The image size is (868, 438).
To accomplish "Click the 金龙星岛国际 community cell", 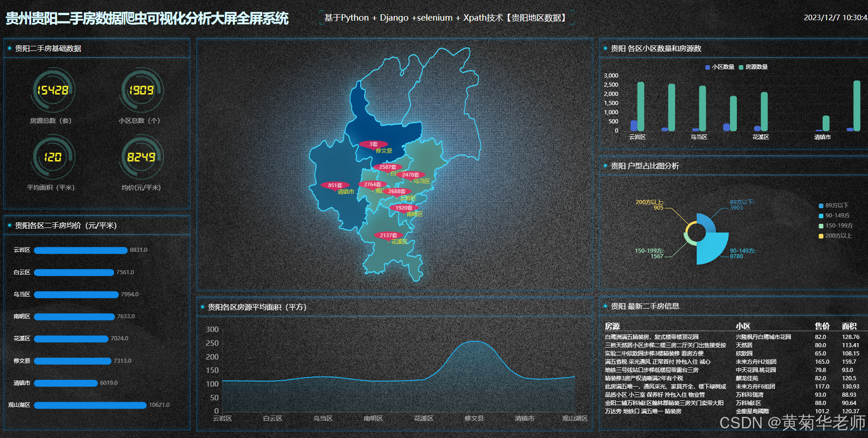I will pyautogui.click(x=753, y=411).
